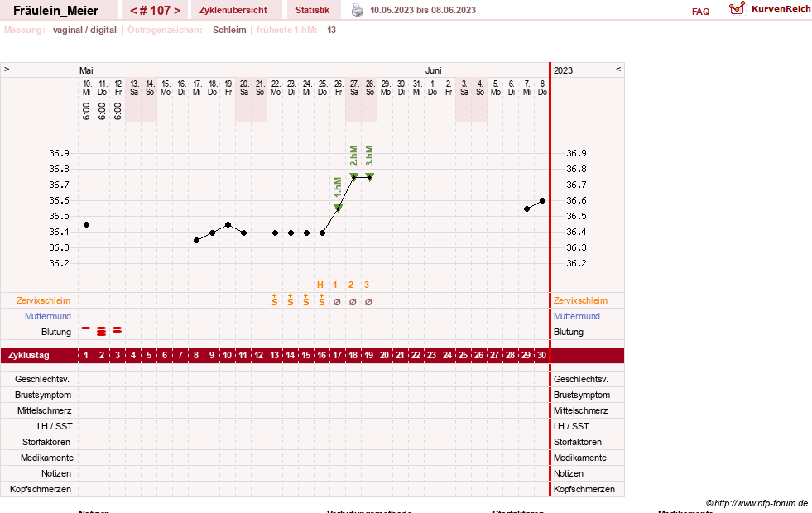This screenshot has width=812, height=513.
Task: Click the date range 10.05.2023 bis 08.06.2023
Action: tap(423, 10)
